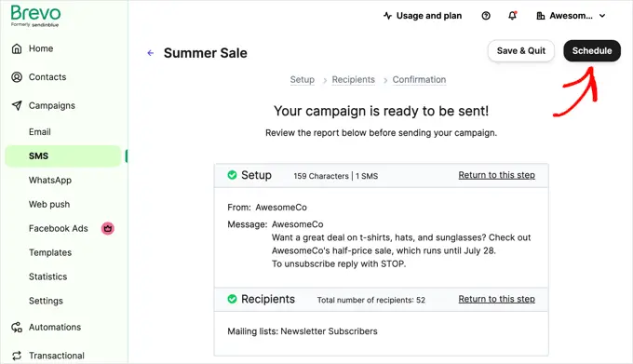The width and height of the screenshot is (633, 364).
Task: Click the Recipients section heading
Action: point(268,299)
